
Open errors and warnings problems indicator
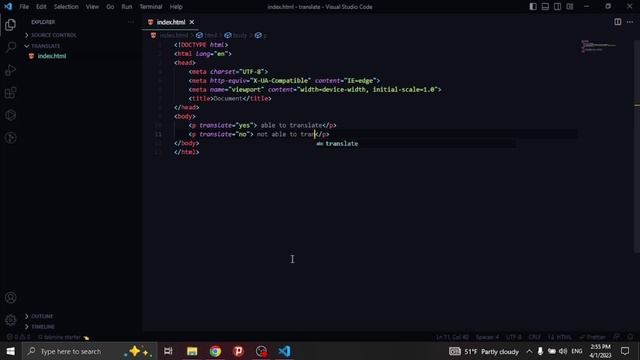18,338
